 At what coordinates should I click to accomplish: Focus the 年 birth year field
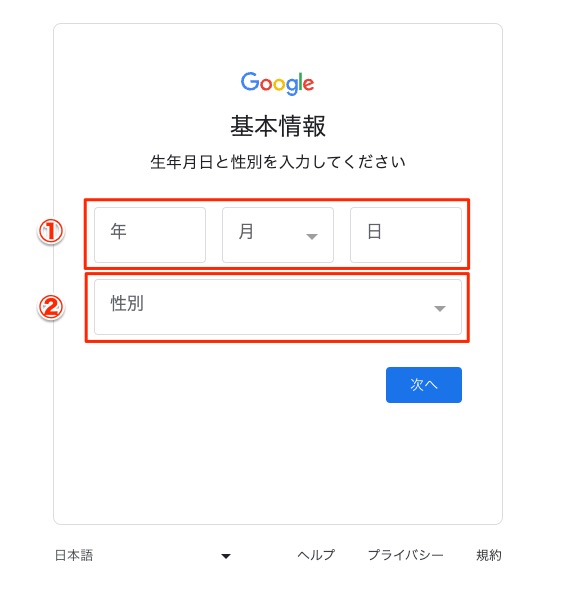150,235
